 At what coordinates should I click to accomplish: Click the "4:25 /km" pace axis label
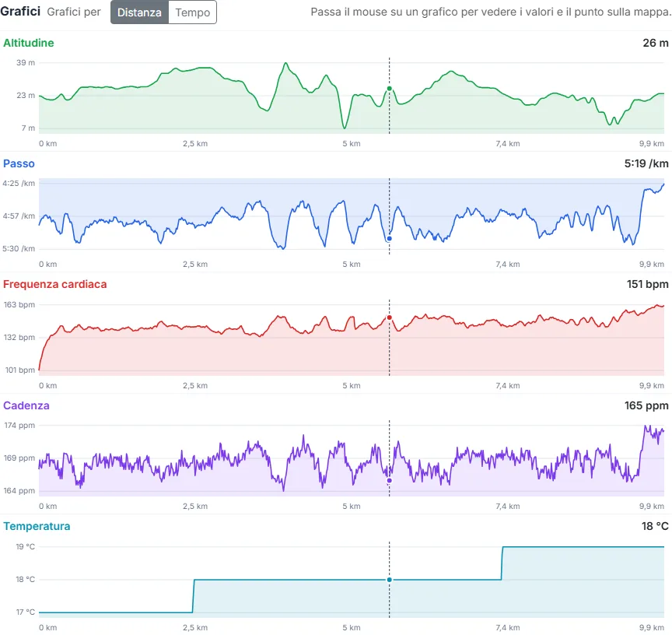coord(19,184)
